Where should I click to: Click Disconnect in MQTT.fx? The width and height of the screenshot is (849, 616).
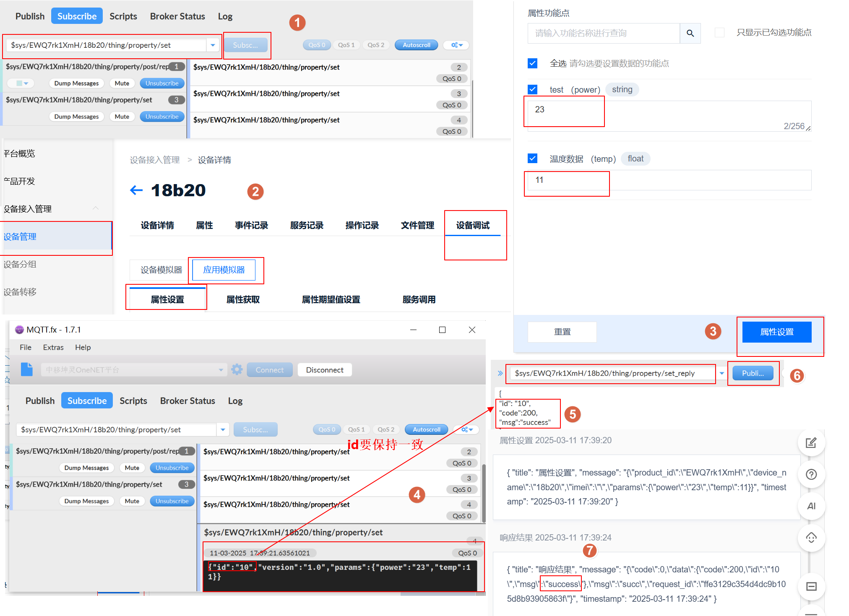pos(325,370)
